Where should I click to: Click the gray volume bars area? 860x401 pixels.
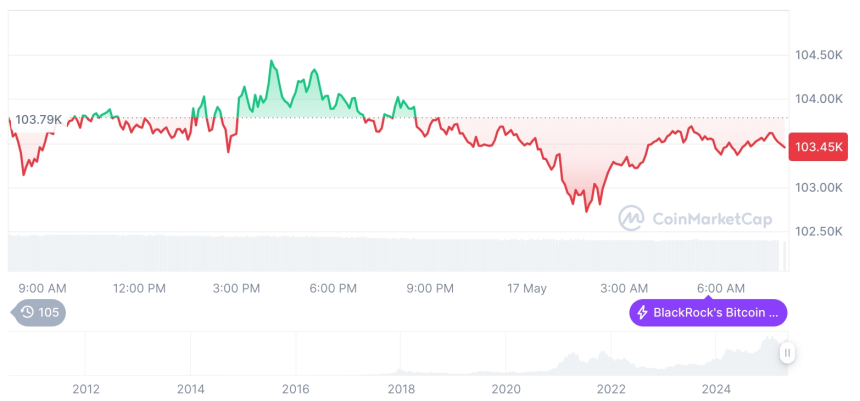tap(400, 252)
